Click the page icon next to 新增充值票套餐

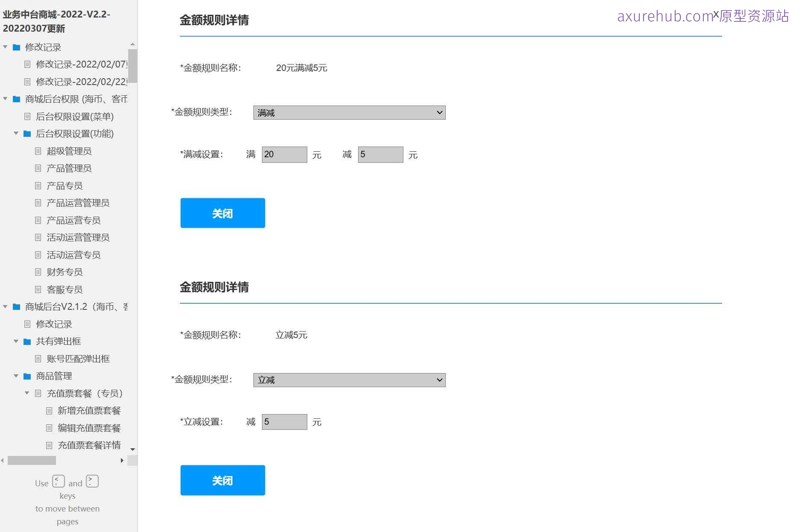[49, 411]
